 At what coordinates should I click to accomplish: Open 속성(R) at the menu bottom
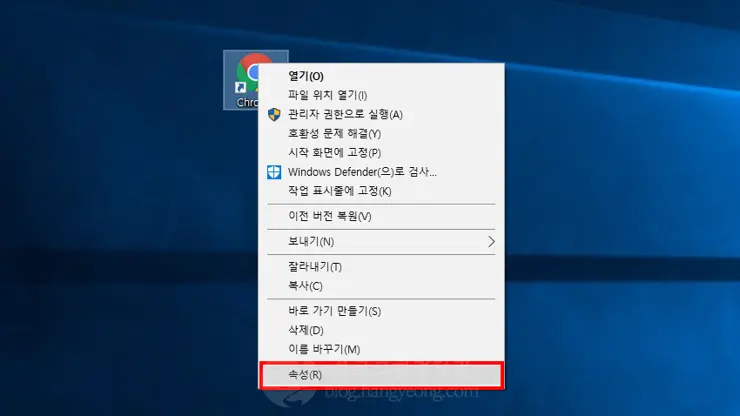(x=381, y=375)
